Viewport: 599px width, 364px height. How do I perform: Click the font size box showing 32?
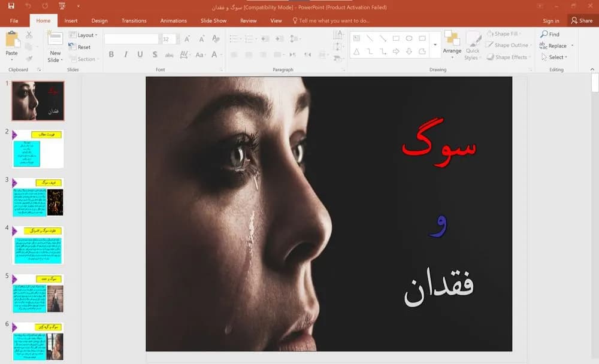coord(168,39)
